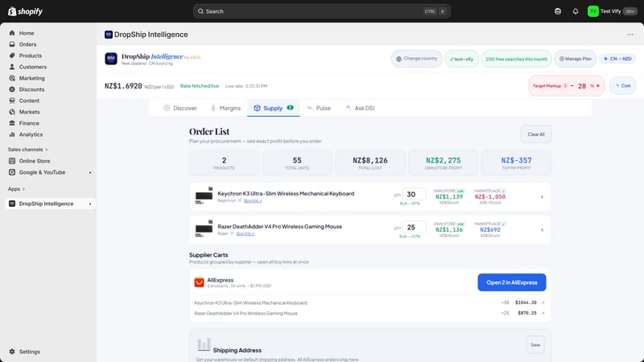Go to Home in sidebar

(x=27, y=33)
